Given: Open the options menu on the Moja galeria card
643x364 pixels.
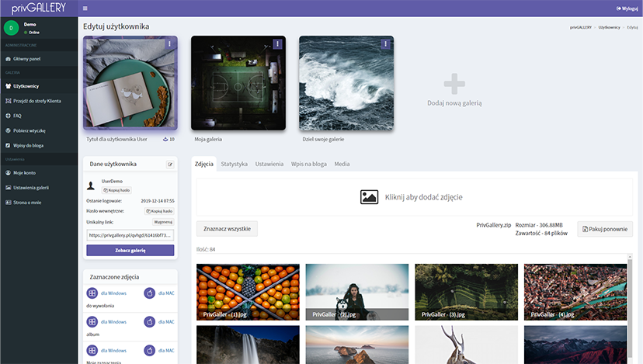Looking at the screenshot, I should coord(277,44).
